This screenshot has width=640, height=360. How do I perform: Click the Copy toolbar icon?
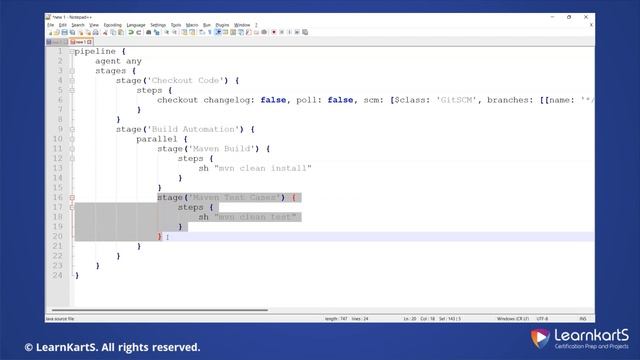(x=113, y=32)
